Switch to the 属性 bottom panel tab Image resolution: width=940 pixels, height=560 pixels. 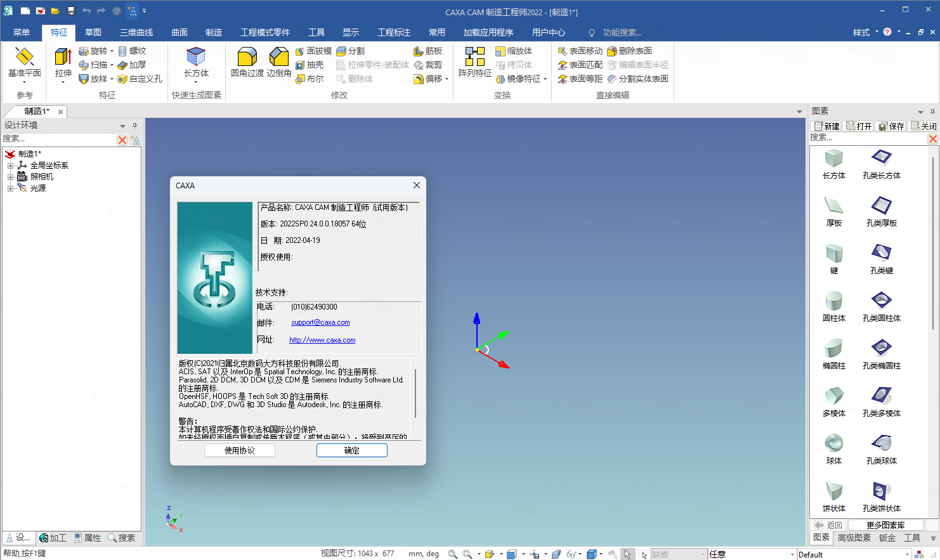[88, 538]
